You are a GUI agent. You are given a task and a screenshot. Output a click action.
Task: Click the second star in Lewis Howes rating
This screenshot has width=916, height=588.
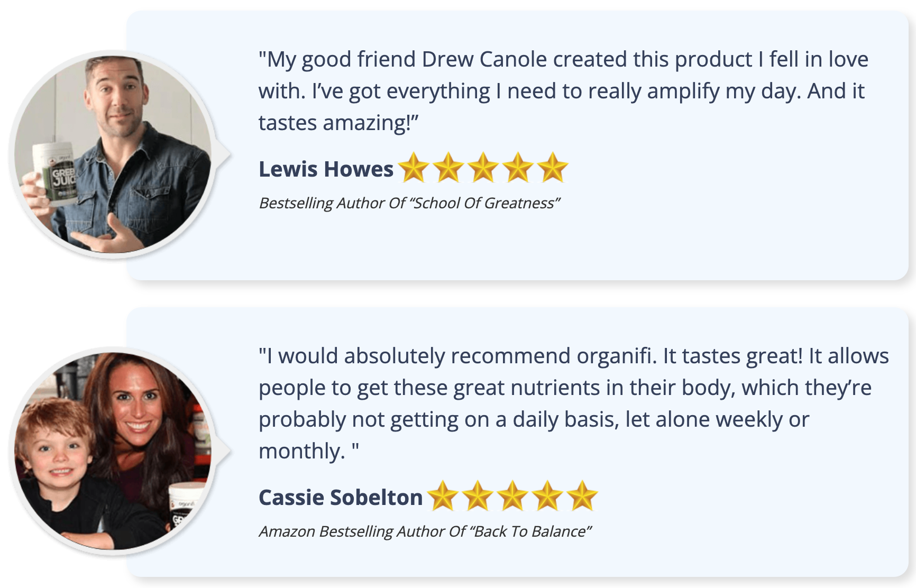coord(448,168)
